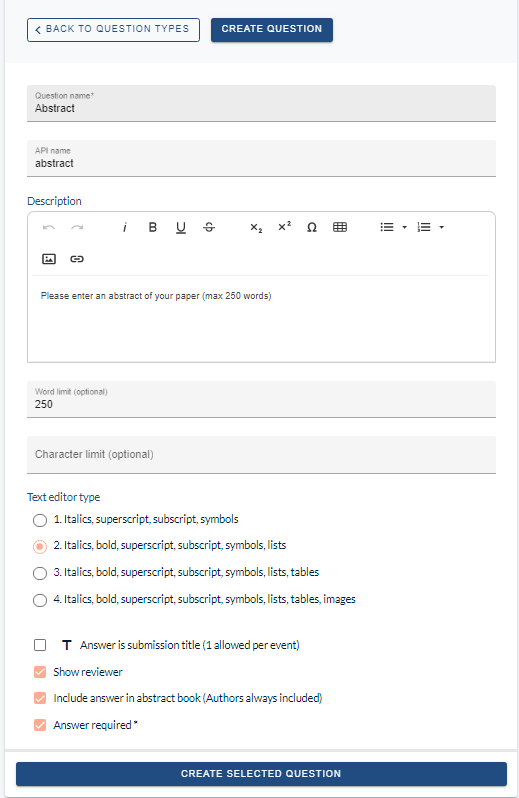Insert superscript text

(284, 227)
